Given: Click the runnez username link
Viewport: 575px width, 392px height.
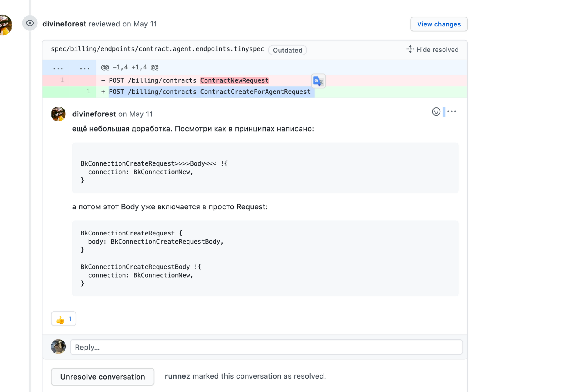Looking at the screenshot, I should 177,376.
